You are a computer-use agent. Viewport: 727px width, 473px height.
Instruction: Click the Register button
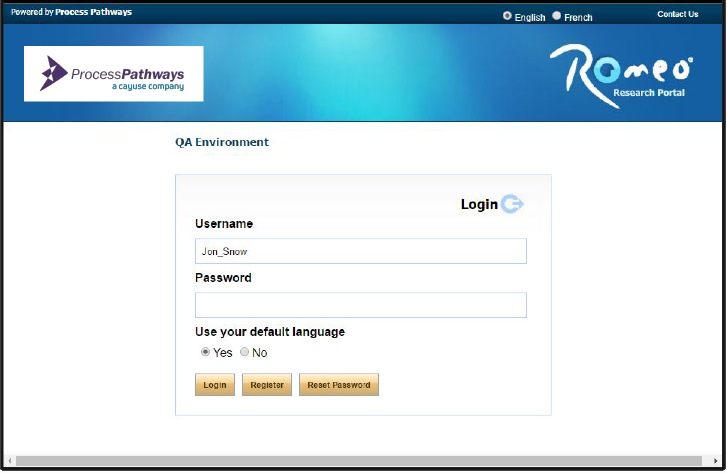pyautogui.click(x=267, y=385)
